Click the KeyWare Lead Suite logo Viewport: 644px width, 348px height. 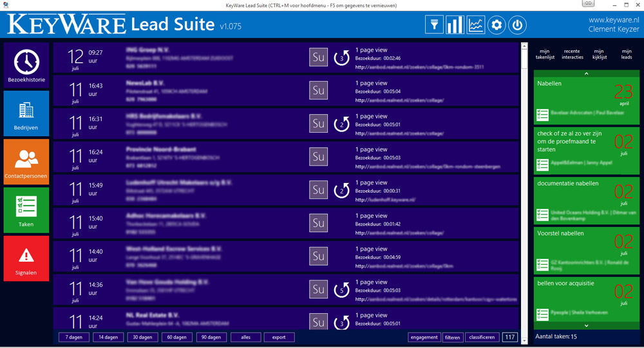111,24
